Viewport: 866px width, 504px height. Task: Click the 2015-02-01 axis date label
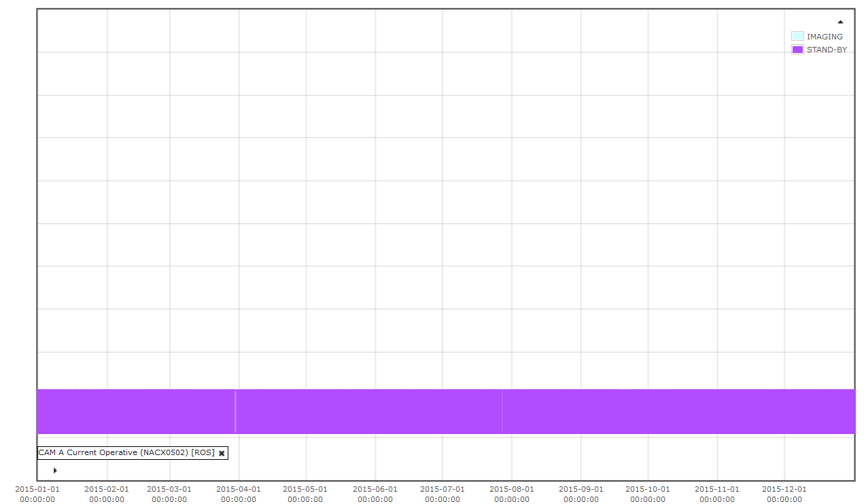(x=107, y=494)
